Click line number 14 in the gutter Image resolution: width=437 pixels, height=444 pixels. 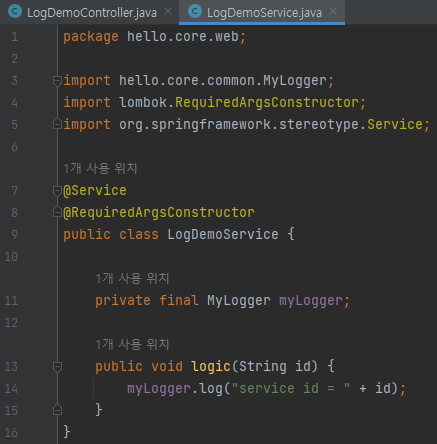click(11, 389)
